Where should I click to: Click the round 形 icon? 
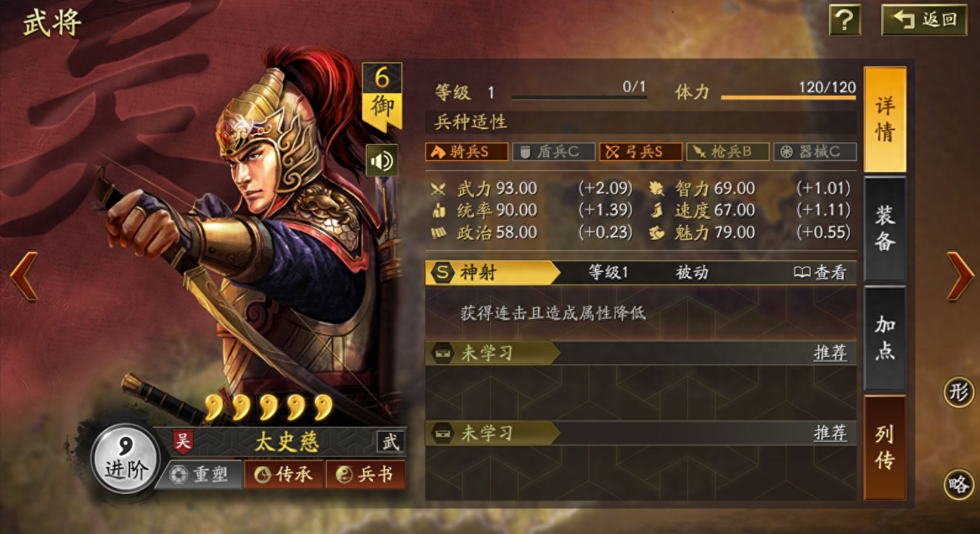[958, 392]
